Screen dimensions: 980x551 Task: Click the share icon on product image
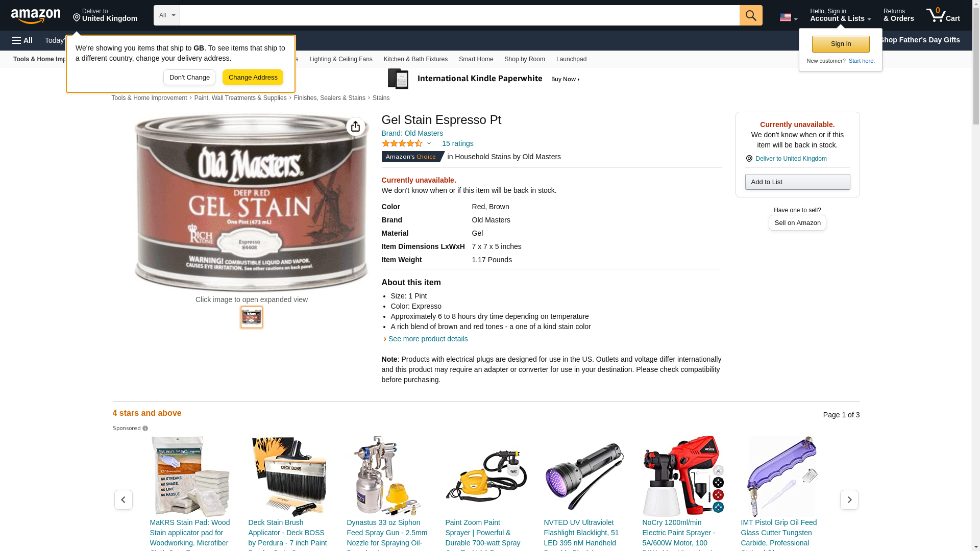pyautogui.click(x=356, y=127)
